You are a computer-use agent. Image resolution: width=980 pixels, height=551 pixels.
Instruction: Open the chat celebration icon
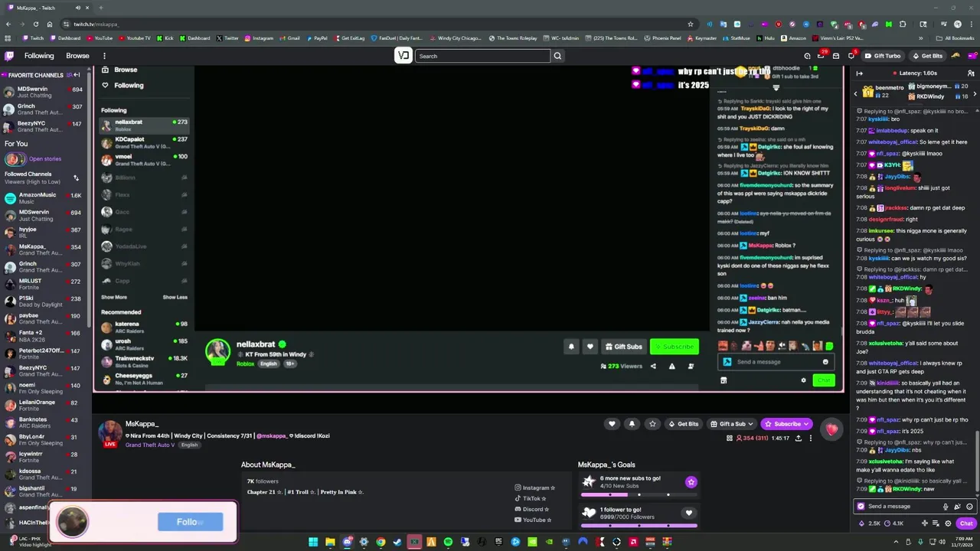957,507
